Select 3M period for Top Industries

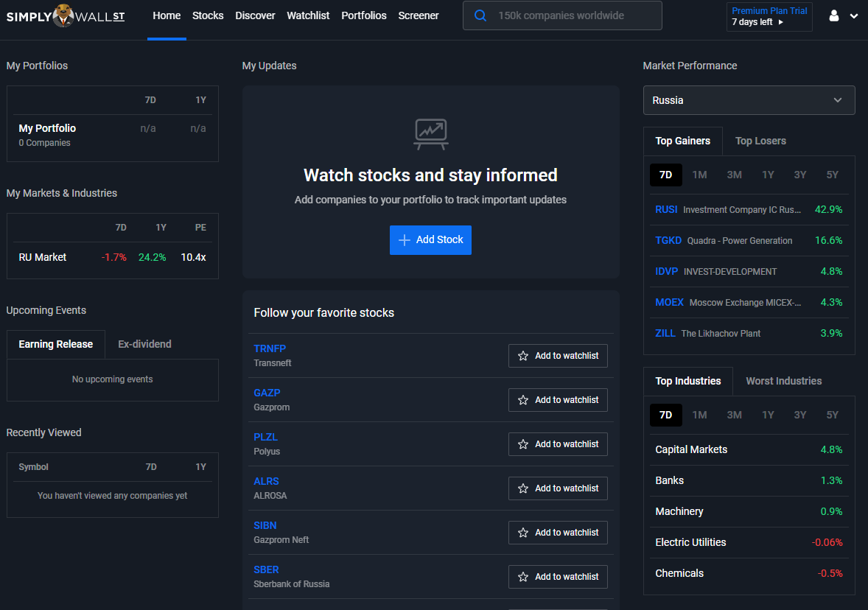point(735,416)
